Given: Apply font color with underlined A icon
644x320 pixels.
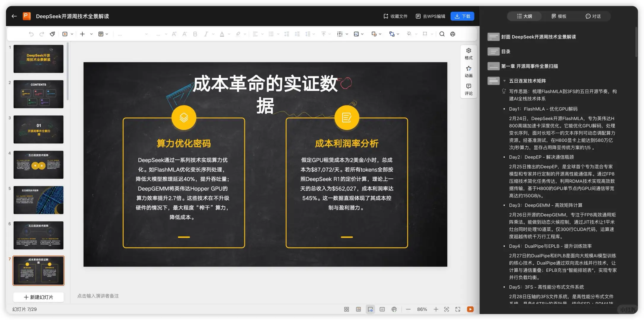Looking at the screenshot, I should pyautogui.click(x=222, y=34).
